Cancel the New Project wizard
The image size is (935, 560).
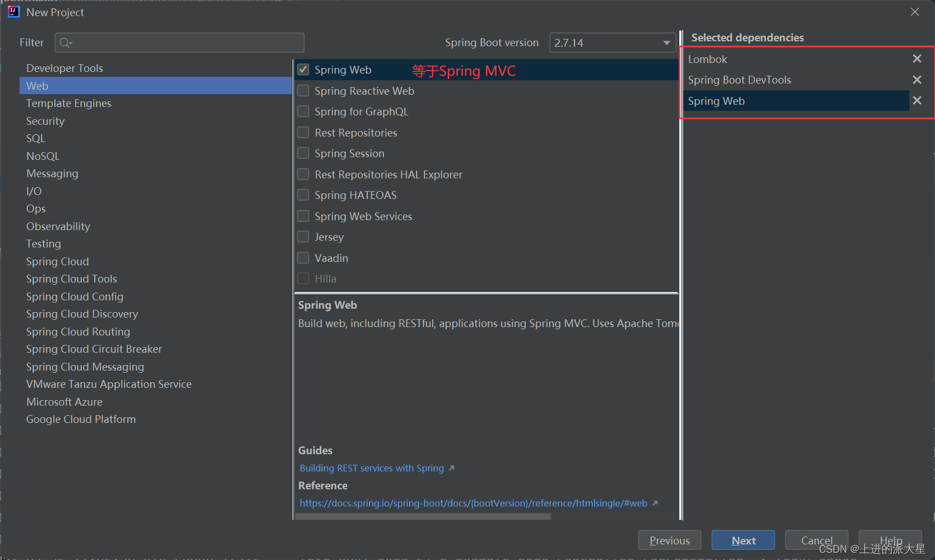(816, 540)
